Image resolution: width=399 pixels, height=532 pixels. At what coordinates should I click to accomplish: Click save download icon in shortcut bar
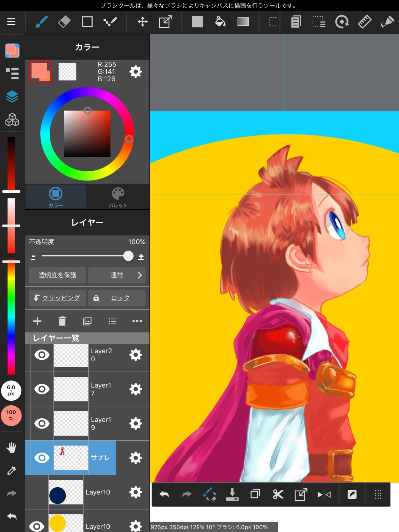coord(232,495)
